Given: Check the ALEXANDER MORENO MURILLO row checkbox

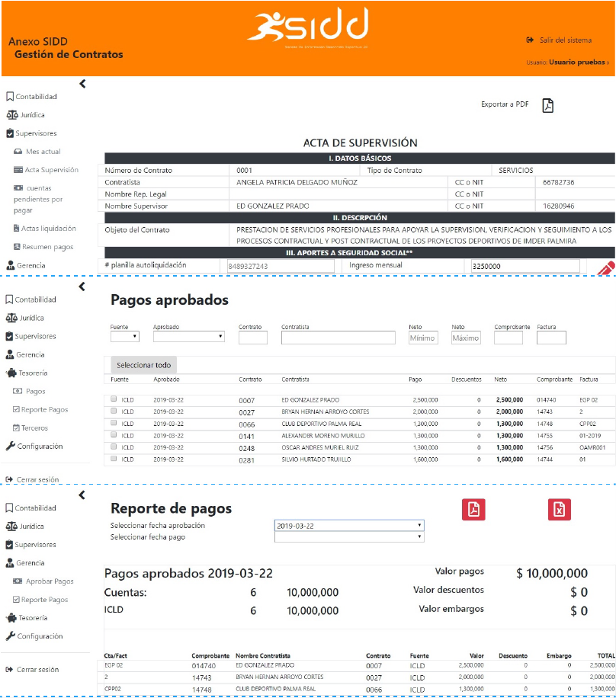Looking at the screenshot, I should pyautogui.click(x=114, y=434).
